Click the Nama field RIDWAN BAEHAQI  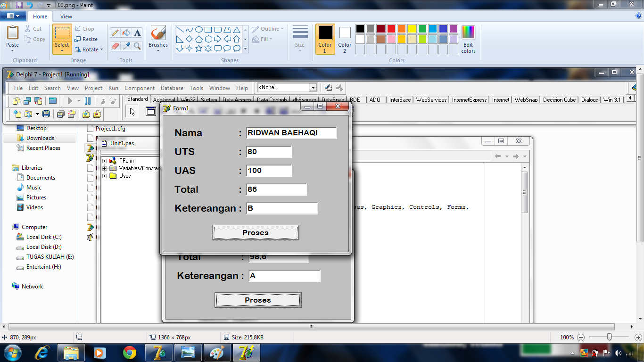click(x=291, y=133)
